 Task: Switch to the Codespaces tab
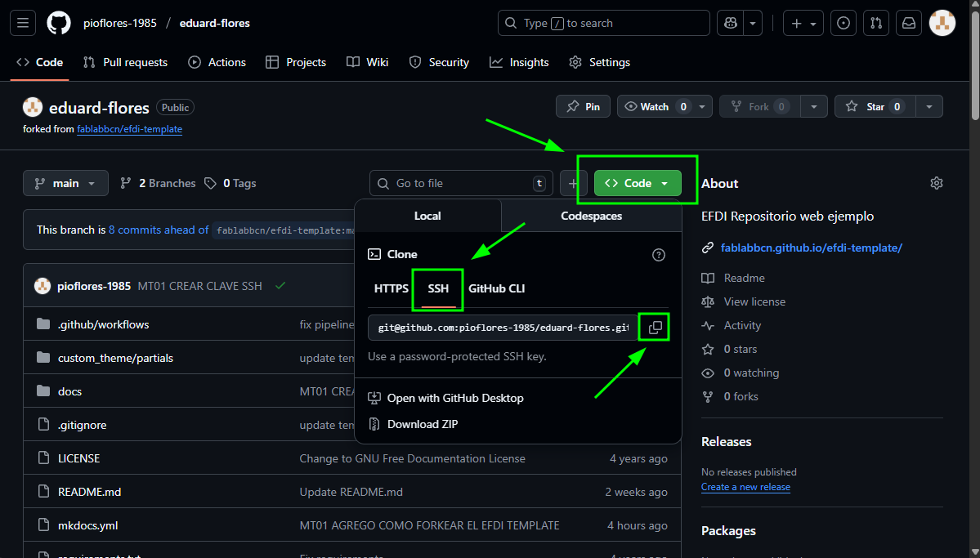[591, 216]
